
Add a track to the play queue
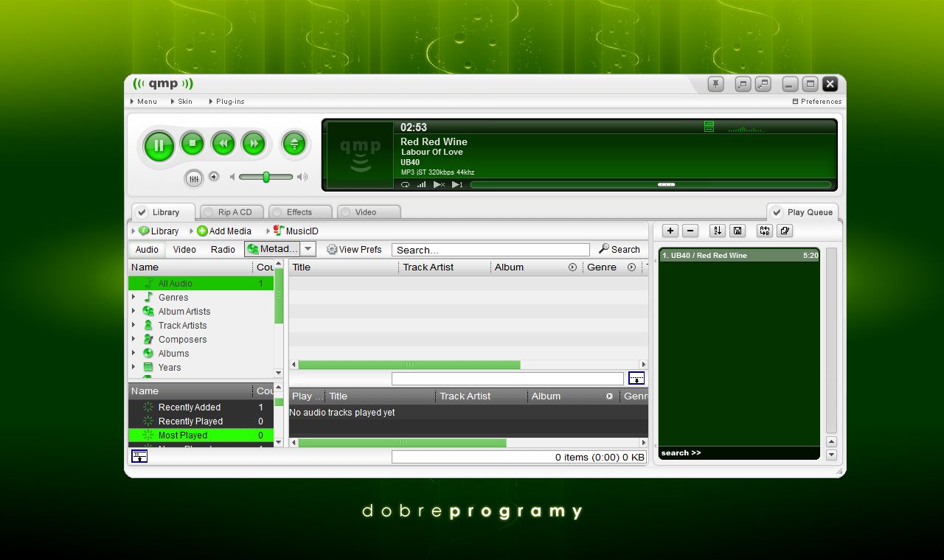click(x=670, y=231)
